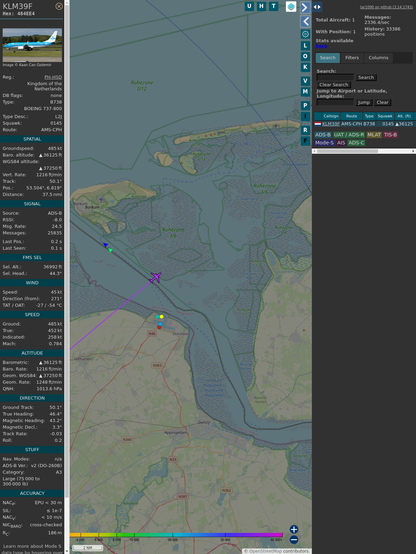
Task: Click the AIS legend label
Action: [341, 143]
